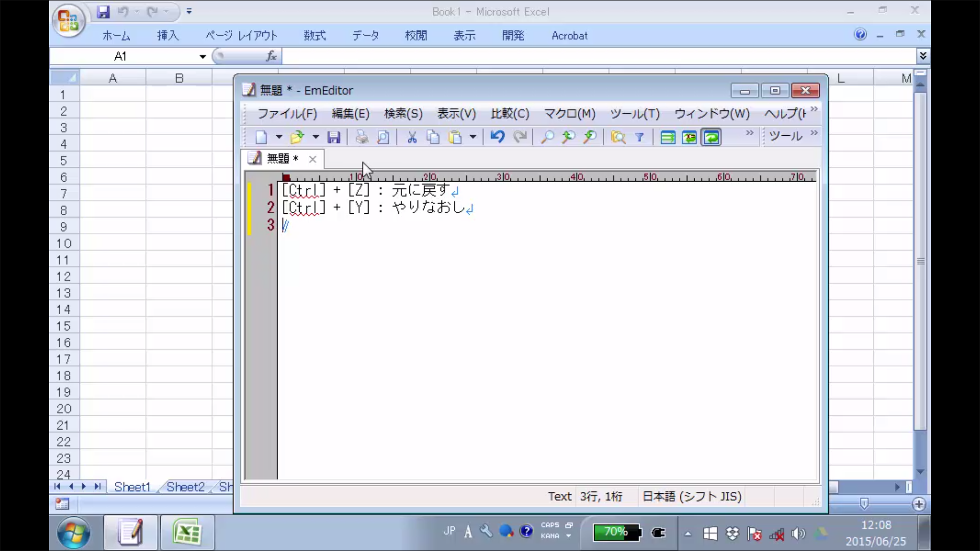Switch to Sheet2 tab in Excel
The width and height of the screenshot is (980, 551).
pos(185,487)
